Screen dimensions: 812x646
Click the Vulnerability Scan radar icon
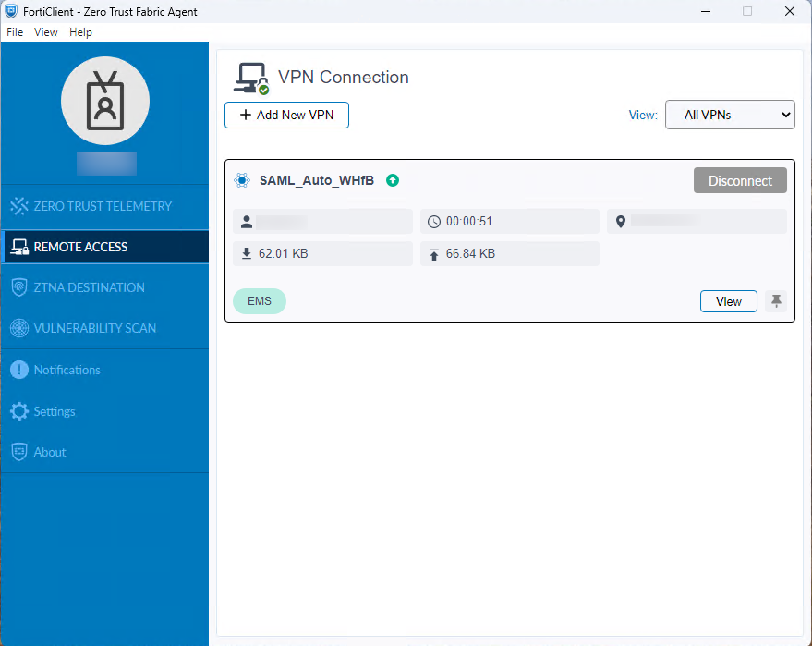click(19, 328)
